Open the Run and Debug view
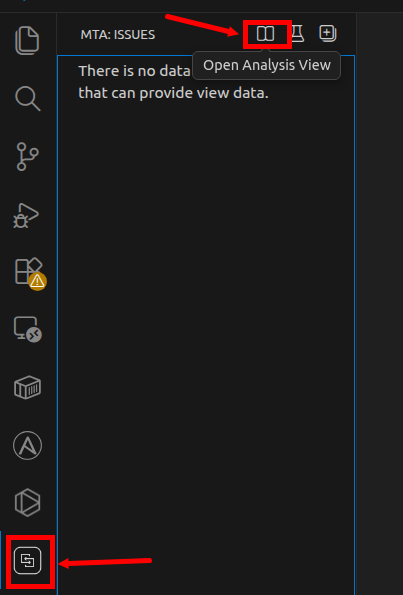The height and width of the screenshot is (595, 403). (26, 216)
